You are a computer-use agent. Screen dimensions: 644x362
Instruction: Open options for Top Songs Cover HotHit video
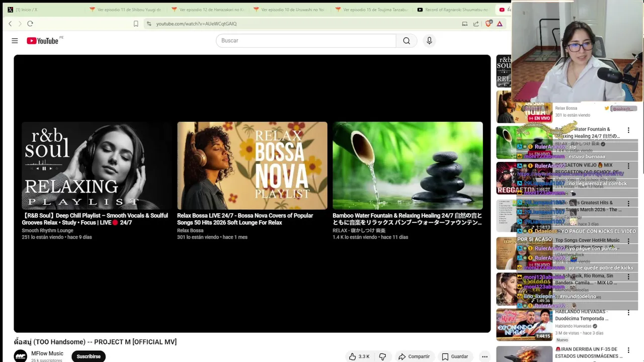coord(628,241)
